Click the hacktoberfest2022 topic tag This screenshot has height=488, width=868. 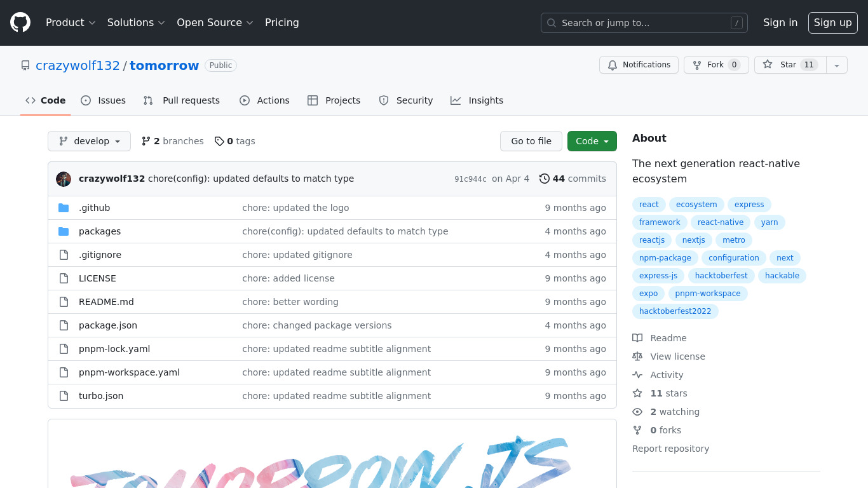pyautogui.click(x=675, y=311)
